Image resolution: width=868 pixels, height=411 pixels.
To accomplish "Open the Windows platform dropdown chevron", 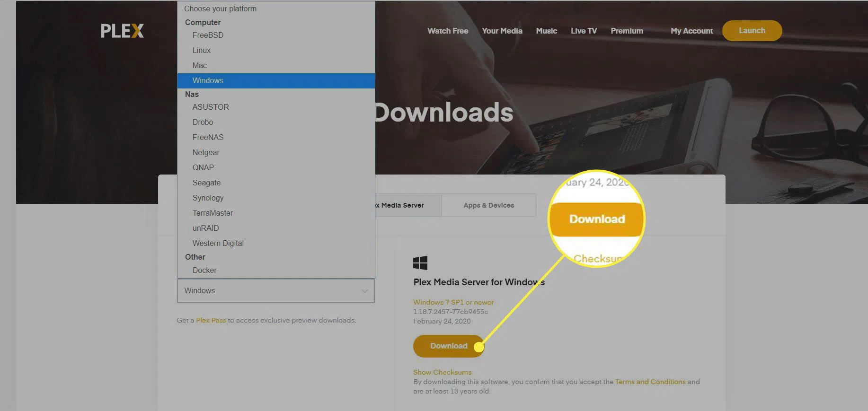I will (x=364, y=291).
